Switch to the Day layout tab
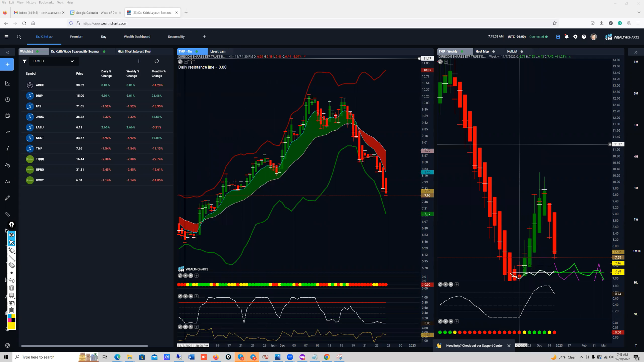 (104, 37)
